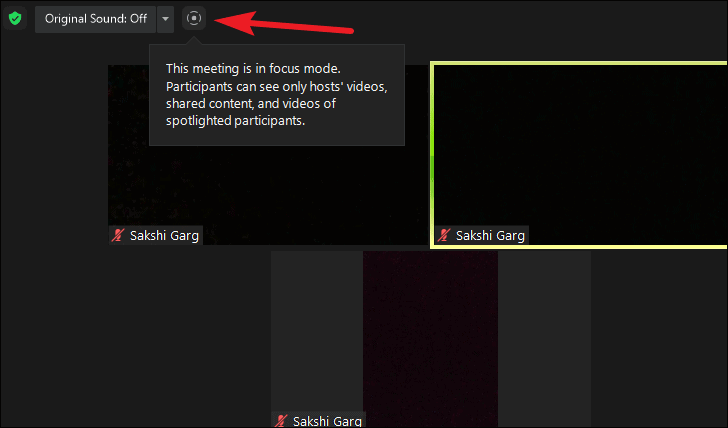Viewport: 728px width, 428px height.
Task: Click Sakshi Garg name label on highlighted tile
Action: tap(490, 236)
